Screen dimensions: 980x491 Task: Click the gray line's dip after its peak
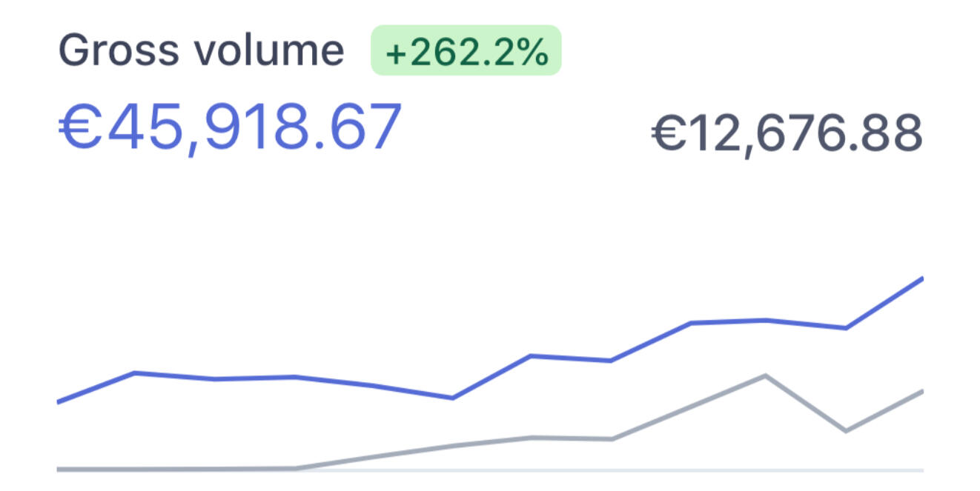tap(845, 430)
